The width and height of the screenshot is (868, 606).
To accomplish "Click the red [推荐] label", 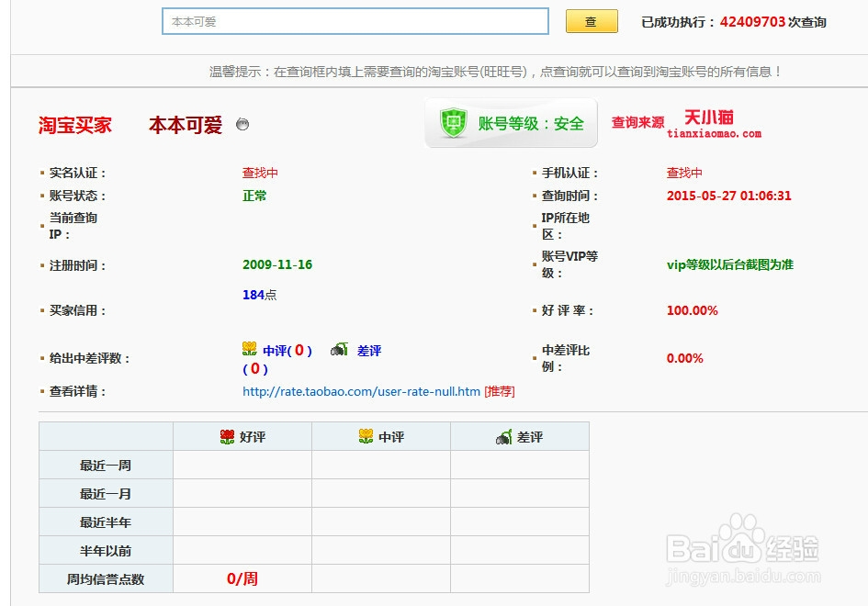I will (500, 391).
